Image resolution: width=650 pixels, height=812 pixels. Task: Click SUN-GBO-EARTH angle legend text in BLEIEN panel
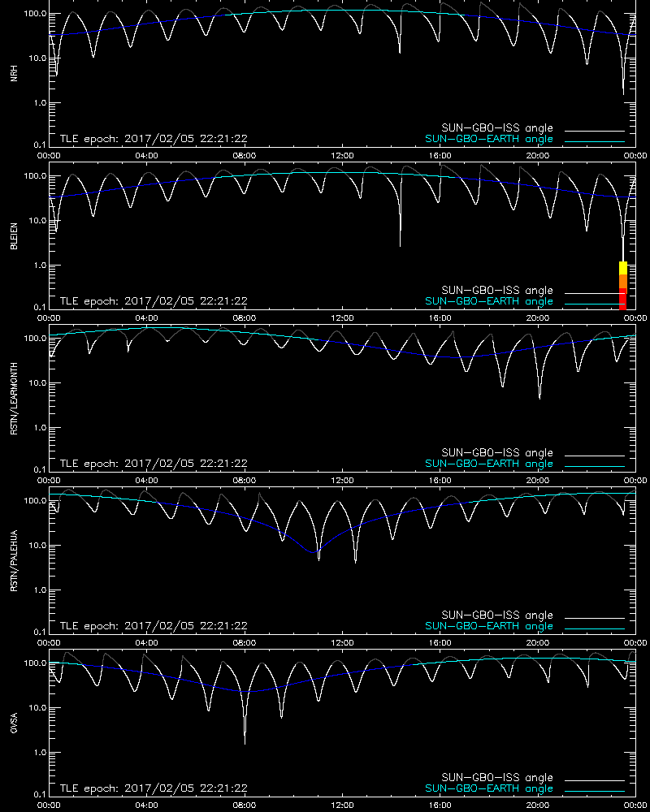(x=489, y=301)
